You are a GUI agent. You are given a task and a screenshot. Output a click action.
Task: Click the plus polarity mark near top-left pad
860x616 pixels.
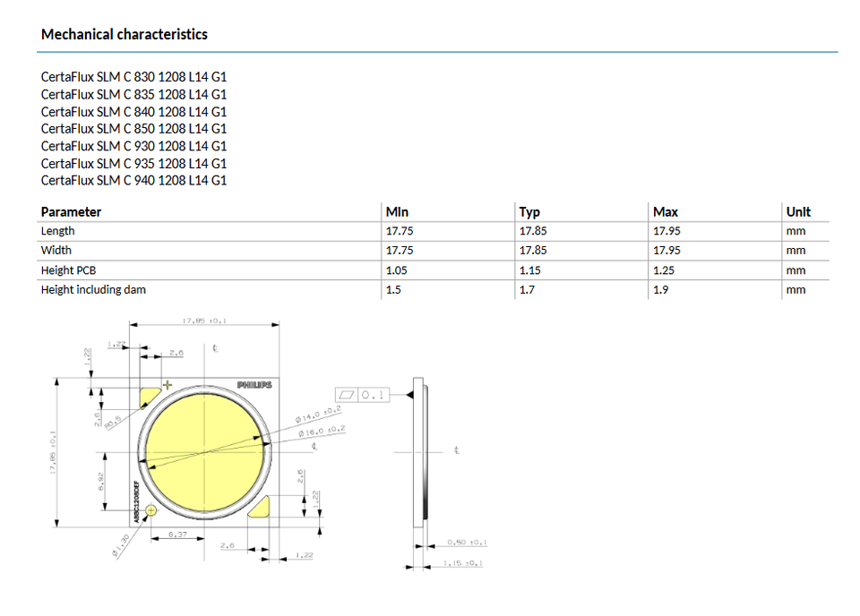166,385
